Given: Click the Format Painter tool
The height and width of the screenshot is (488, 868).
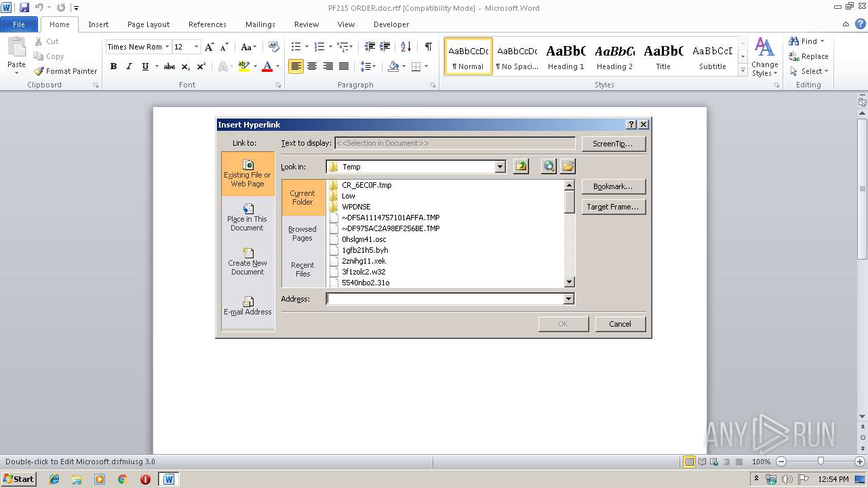Looking at the screenshot, I should coord(65,71).
